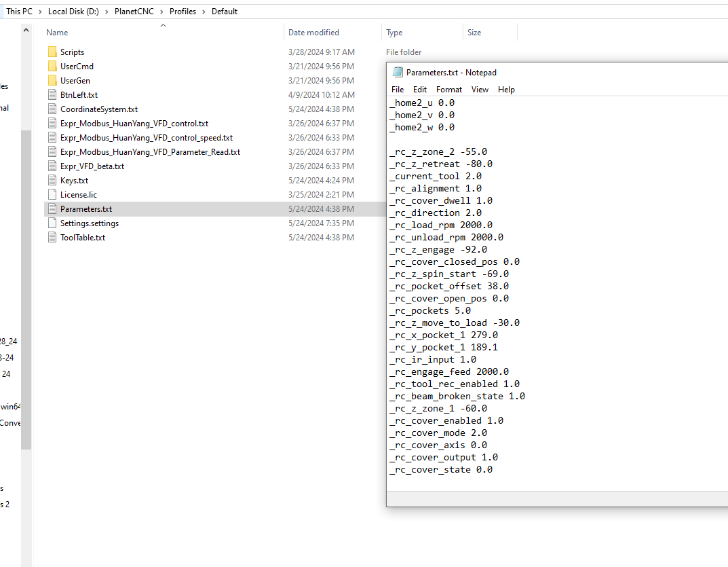Go to Profiles in address breadcrumb

point(183,12)
